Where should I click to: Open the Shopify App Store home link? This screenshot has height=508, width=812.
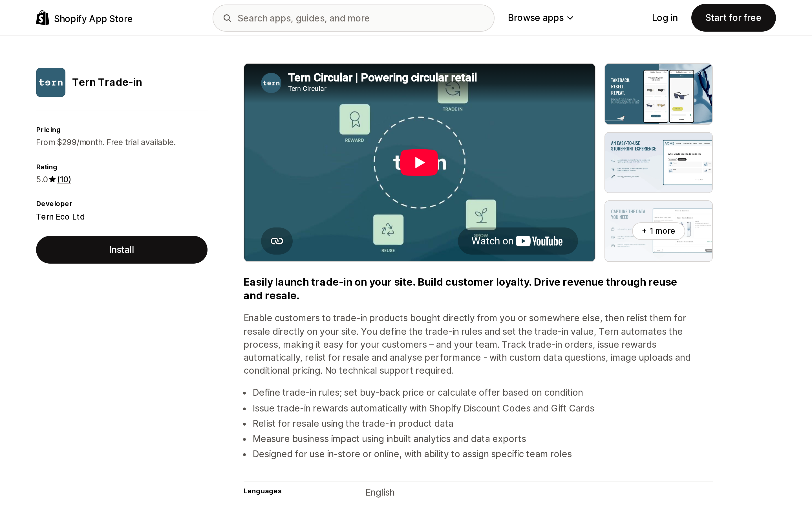pyautogui.click(x=84, y=18)
